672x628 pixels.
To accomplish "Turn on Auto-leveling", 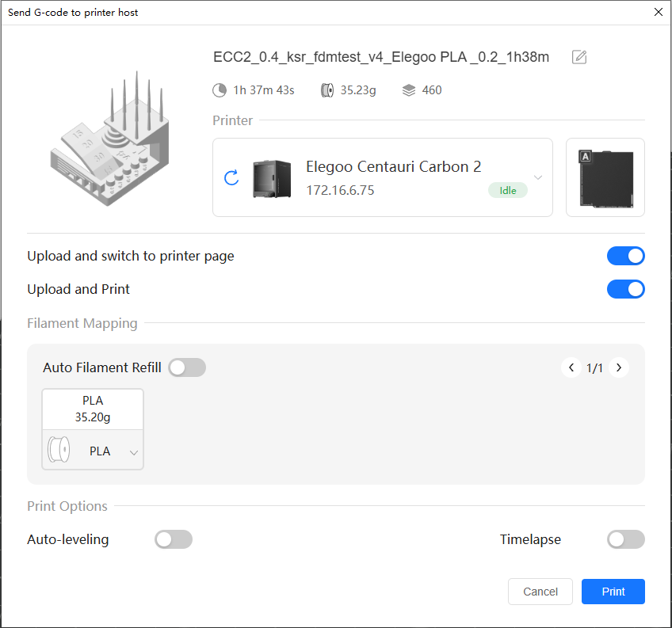I will point(174,539).
